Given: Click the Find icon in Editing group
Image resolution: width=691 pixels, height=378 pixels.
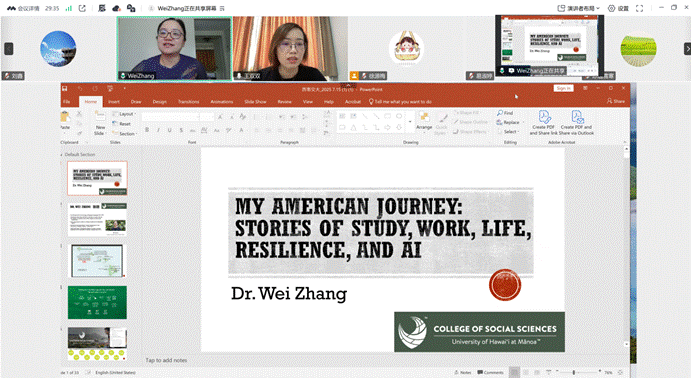Looking at the screenshot, I should pyautogui.click(x=505, y=113).
